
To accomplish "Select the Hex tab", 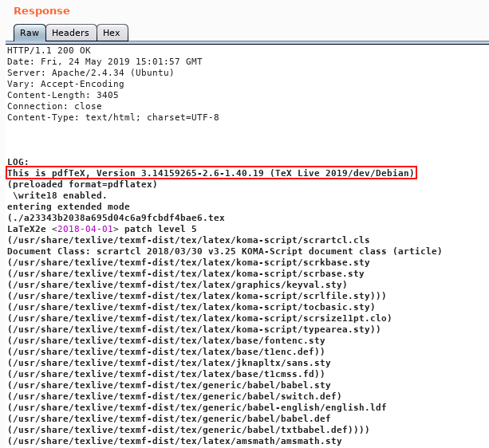I will (112, 33).
